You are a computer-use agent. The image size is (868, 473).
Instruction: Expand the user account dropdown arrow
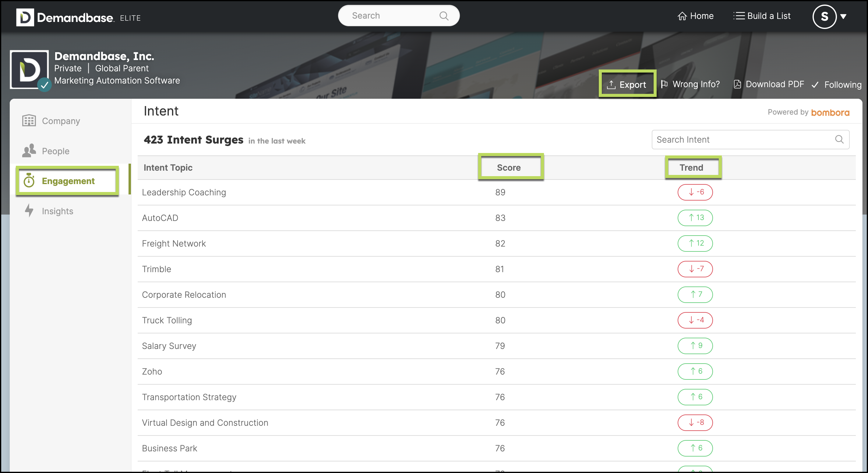click(x=843, y=16)
